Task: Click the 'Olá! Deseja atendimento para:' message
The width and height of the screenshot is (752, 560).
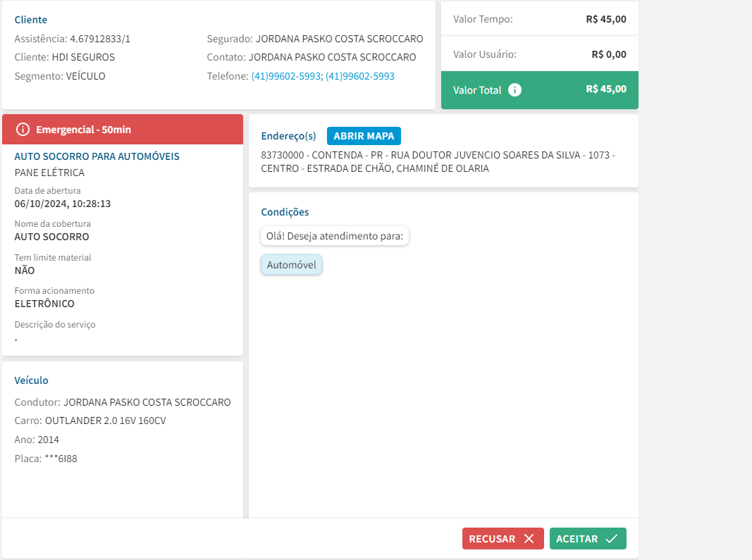Action: tap(335, 236)
